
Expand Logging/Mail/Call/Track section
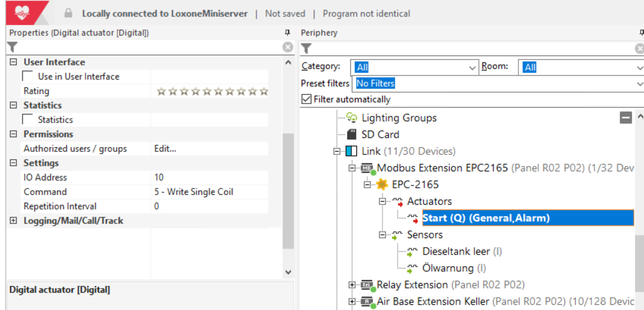[x=14, y=220]
